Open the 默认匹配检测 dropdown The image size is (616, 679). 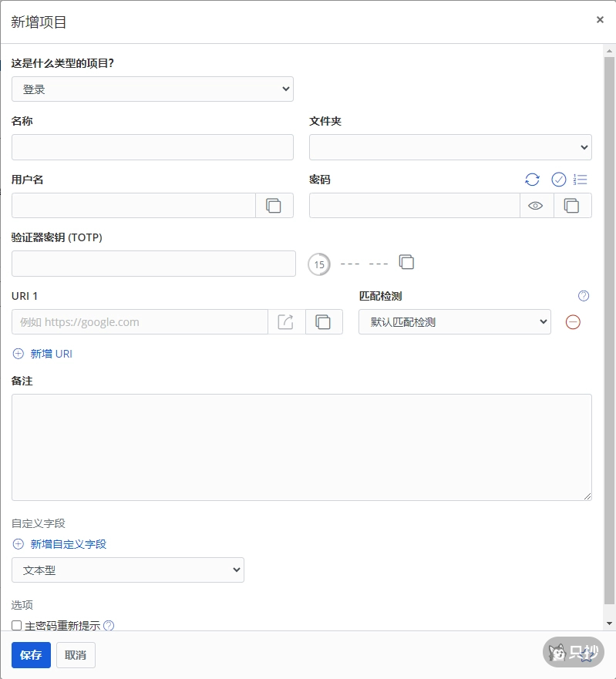pos(454,322)
